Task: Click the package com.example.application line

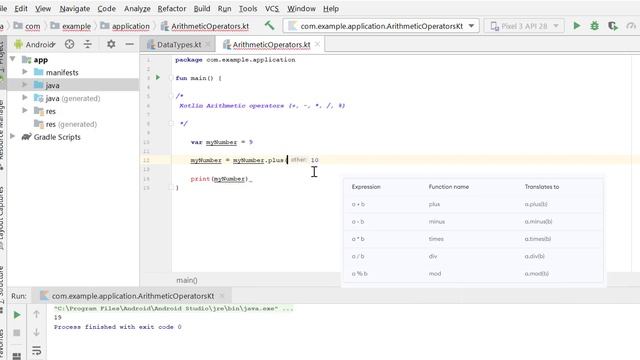Action: pos(235,60)
